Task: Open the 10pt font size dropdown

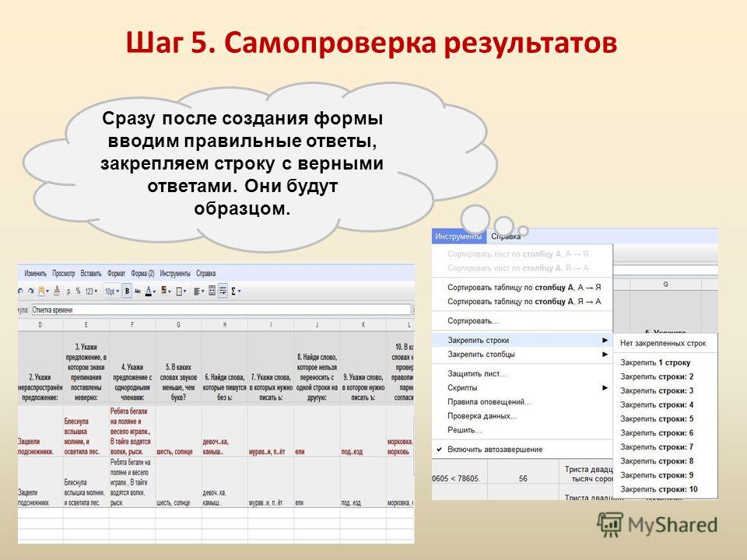Action: click(x=111, y=291)
